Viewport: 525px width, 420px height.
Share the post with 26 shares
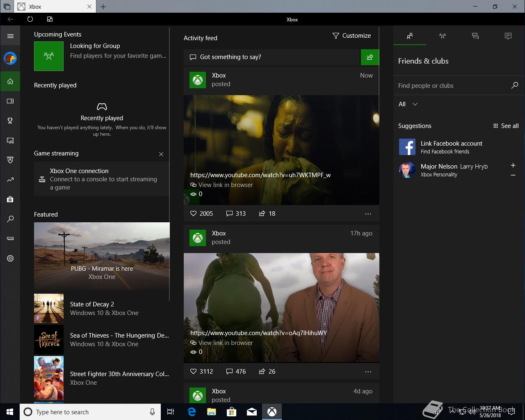(x=267, y=372)
